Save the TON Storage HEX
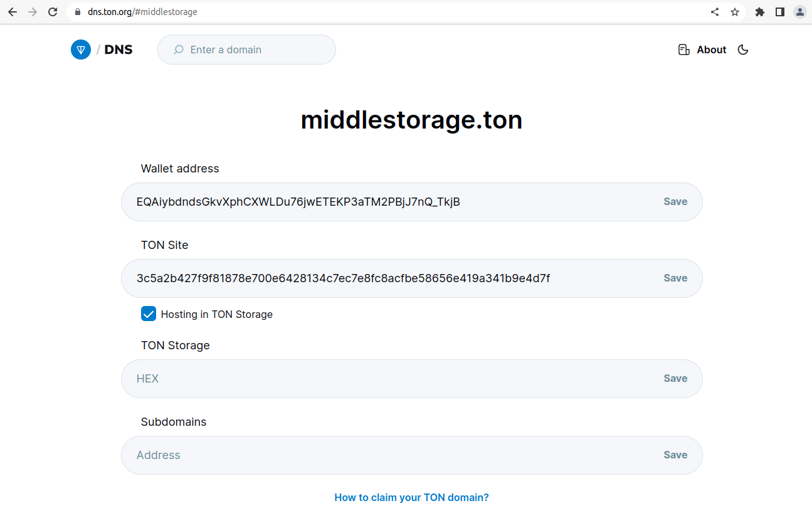The image size is (812, 528). click(675, 379)
